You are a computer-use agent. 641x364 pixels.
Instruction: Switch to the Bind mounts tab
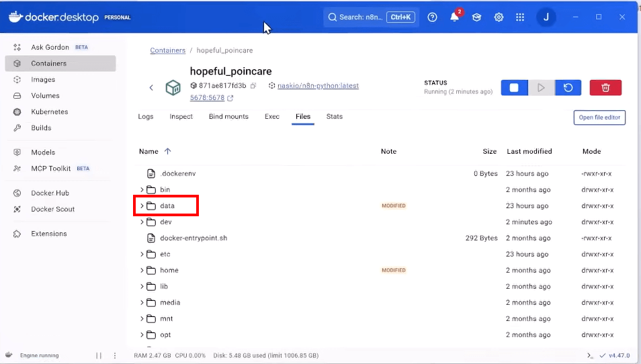point(228,116)
